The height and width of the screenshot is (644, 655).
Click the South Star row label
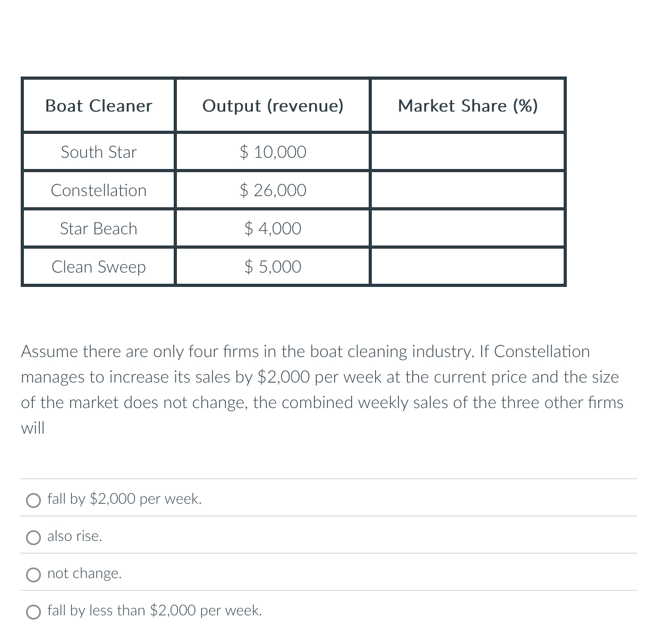click(x=98, y=152)
